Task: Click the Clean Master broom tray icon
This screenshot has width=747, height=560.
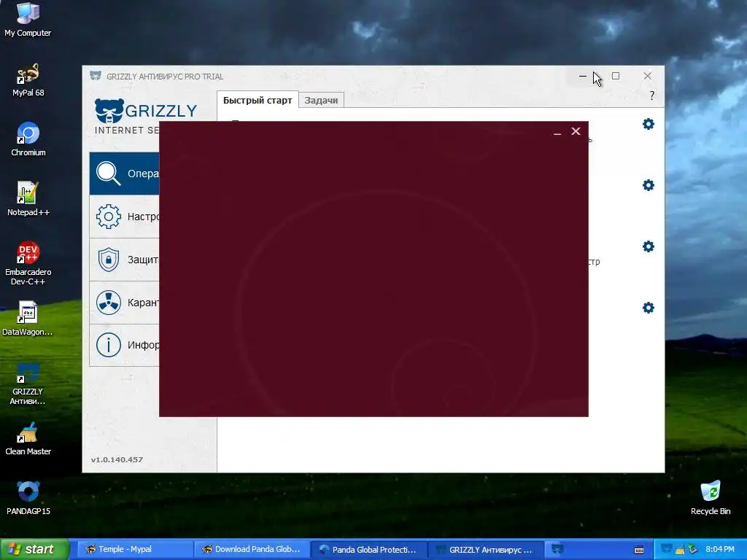Action: pos(680,550)
